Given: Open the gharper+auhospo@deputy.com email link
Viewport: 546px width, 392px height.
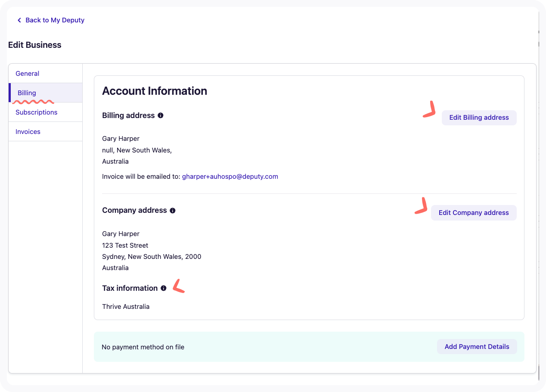Looking at the screenshot, I should [230, 177].
